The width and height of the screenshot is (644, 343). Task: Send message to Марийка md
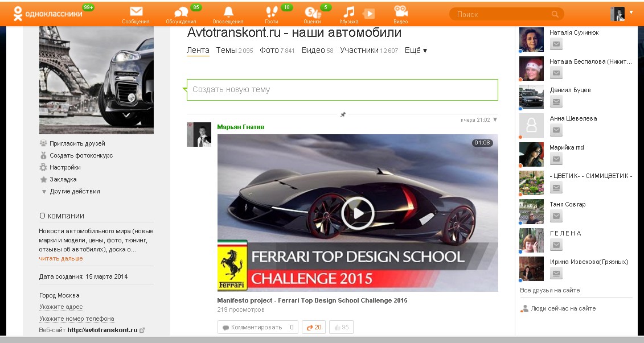[556, 159]
